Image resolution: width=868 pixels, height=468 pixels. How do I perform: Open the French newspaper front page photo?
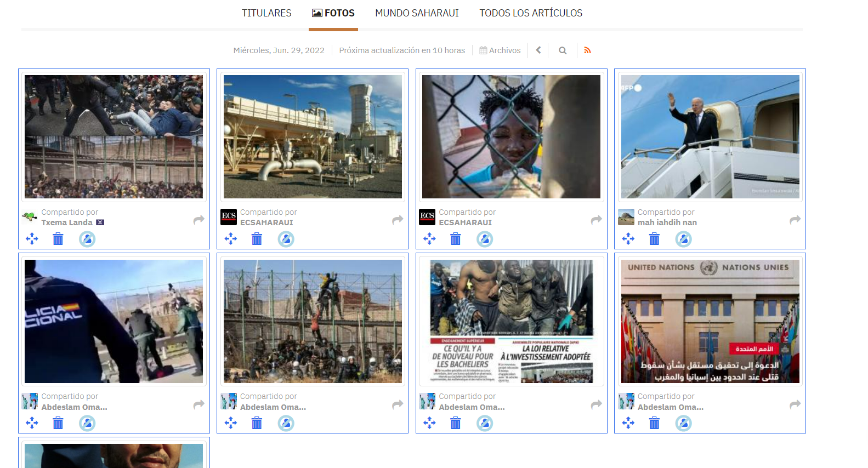[512, 321]
